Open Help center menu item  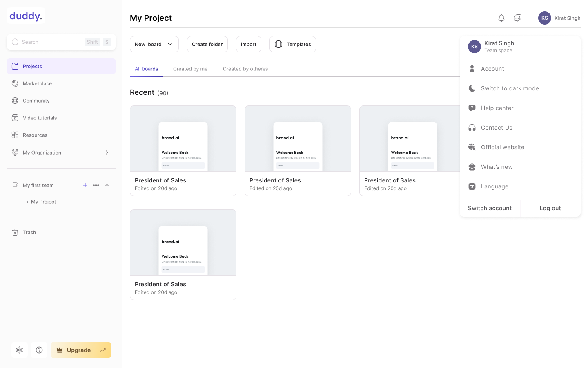520,108
